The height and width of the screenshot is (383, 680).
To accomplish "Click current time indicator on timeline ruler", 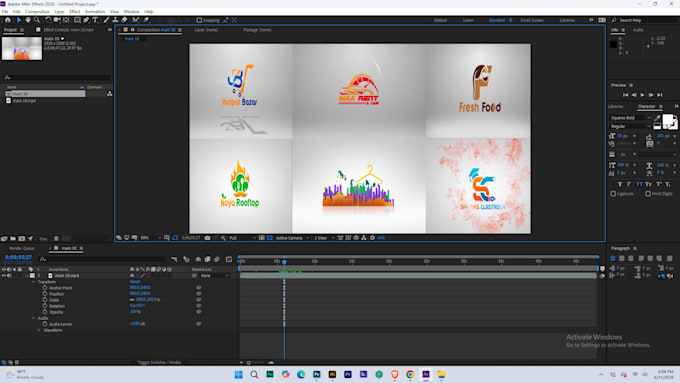I will coord(284,262).
